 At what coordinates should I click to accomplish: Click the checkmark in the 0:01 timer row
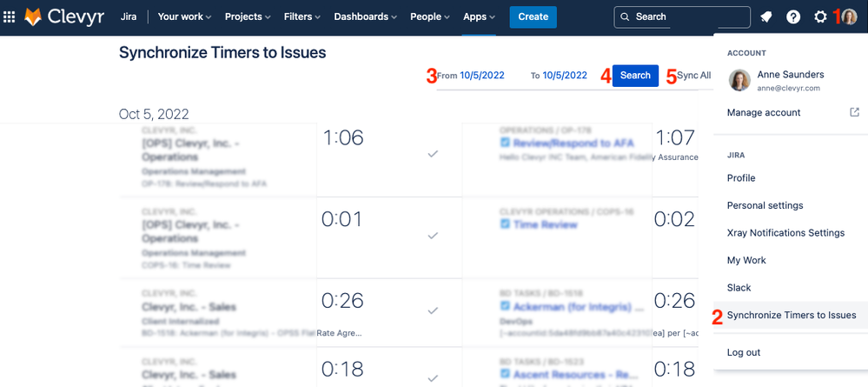pyautogui.click(x=433, y=236)
